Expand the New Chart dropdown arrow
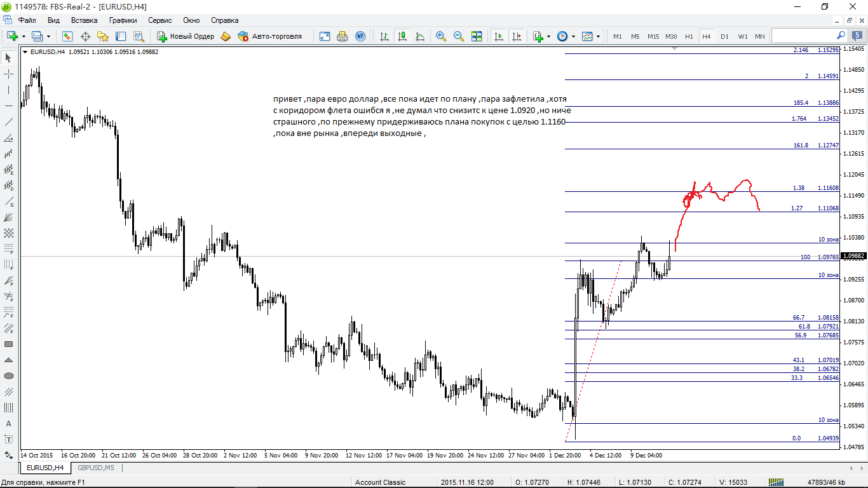Viewport: 868px width, 488px height. click(x=23, y=36)
